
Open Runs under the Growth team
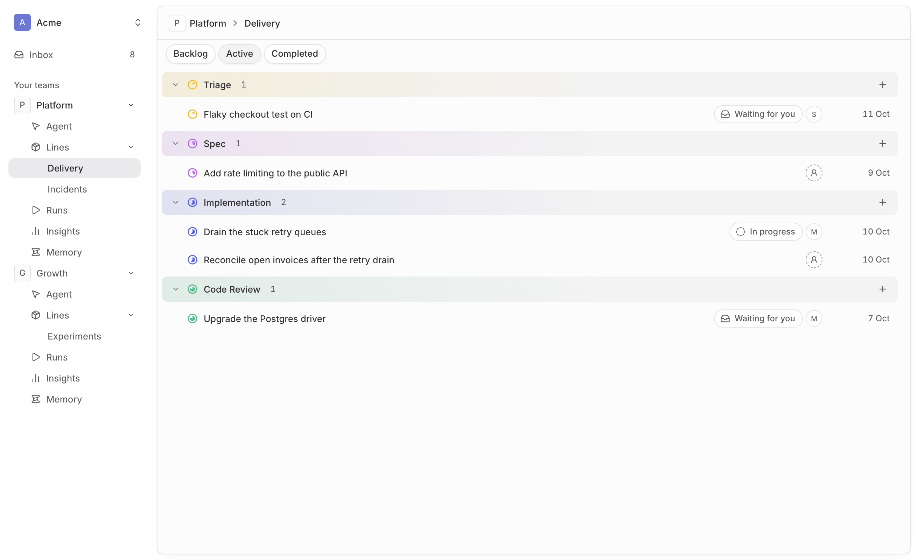pos(75,357)
